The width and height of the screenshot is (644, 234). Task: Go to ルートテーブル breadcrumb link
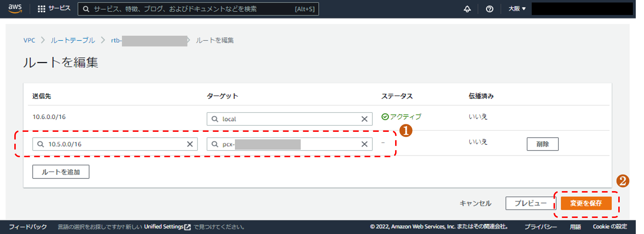pos(73,40)
